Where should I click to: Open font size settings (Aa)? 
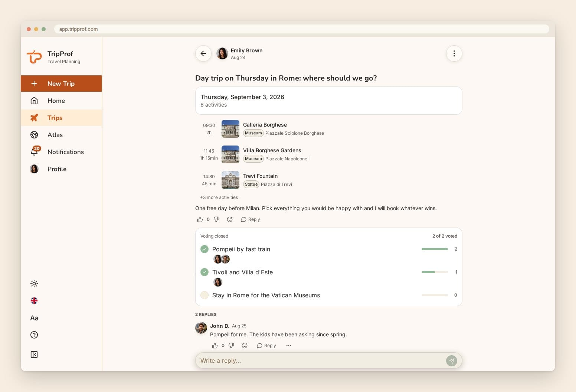pyautogui.click(x=34, y=318)
